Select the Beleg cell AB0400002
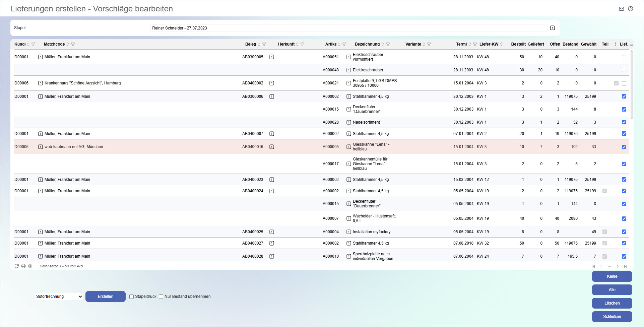Image resolution: width=644 pixels, height=327 pixels. pyautogui.click(x=253, y=83)
